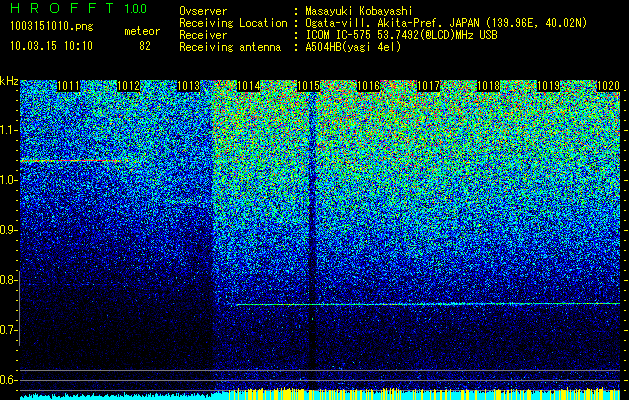629x400 pixels.
Task: Click the 0.7 kHz axis label
Action: pos(7,330)
